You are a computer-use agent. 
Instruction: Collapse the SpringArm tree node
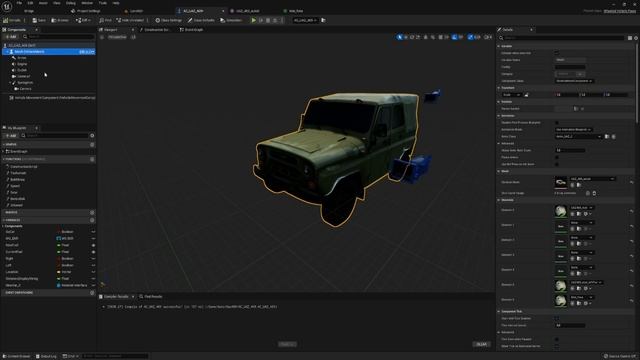[10, 82]
